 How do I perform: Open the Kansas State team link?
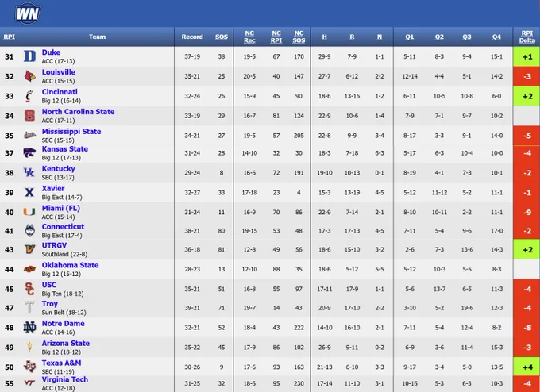coord(65,149)
